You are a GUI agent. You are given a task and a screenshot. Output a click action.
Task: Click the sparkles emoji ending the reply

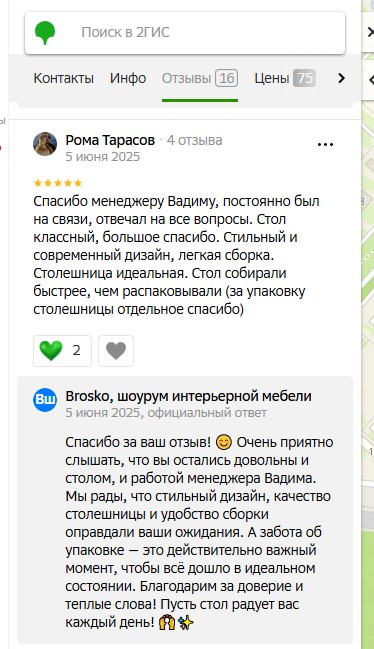pyautogui.click(x=186, y=622)
